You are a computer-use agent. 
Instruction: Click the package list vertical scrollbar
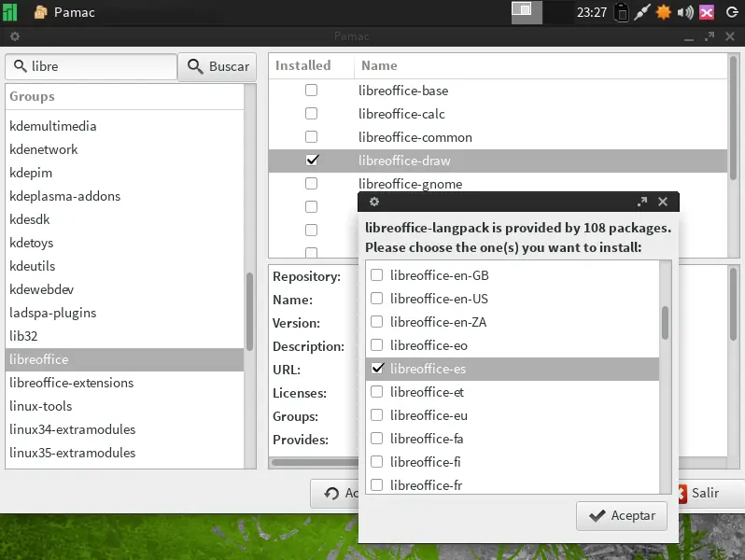click(x=733, y=118)
